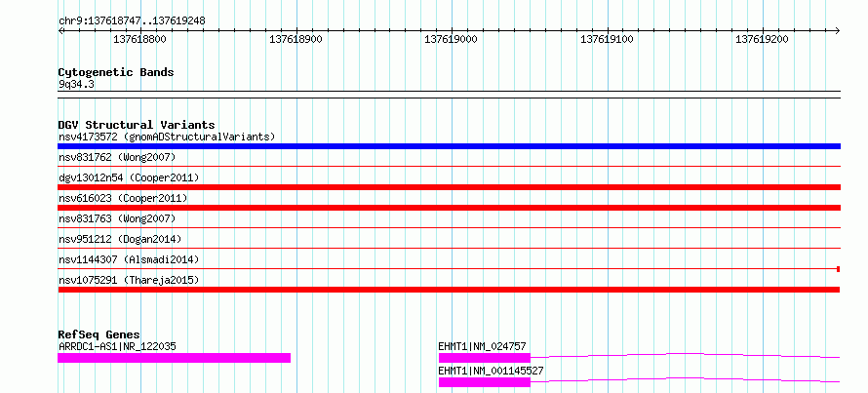The height and width of the screenshot is (393, 868).
Task: Click the thin red nsv831762 variant line
Action: click(449, 166)
